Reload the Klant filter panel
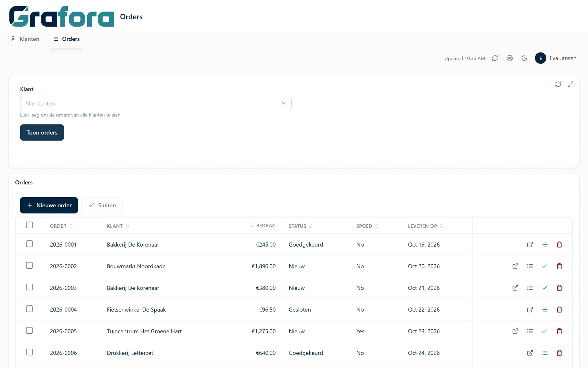This screenshot has height=368, width=588. tap(558, 84)
